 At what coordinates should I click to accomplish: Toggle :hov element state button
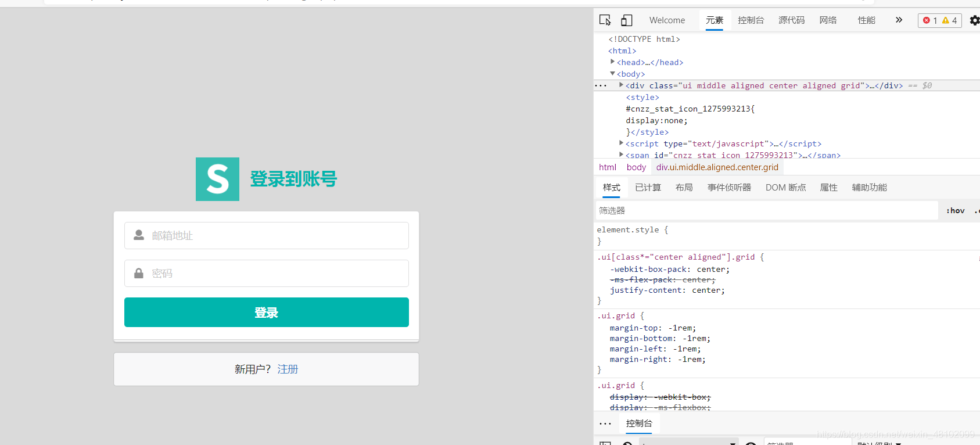[x=955, y=210]
